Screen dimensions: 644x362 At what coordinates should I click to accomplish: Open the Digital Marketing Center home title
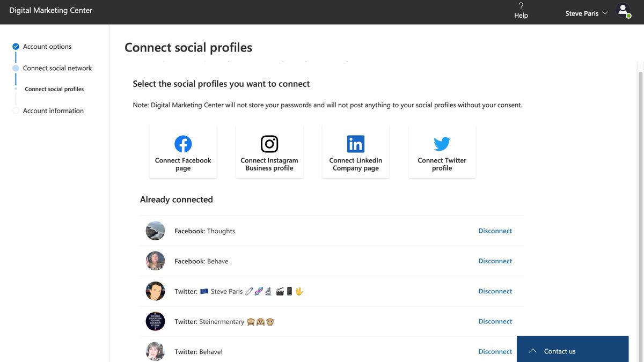tap(51, 10)
